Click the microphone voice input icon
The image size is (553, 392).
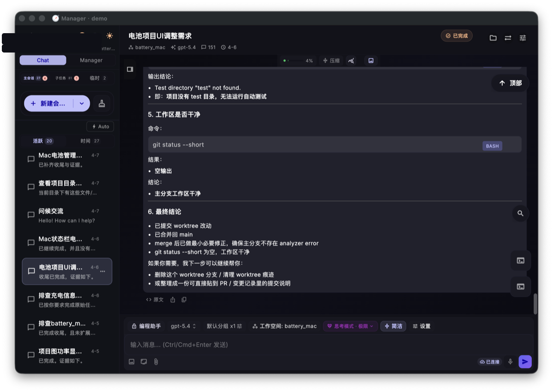[510, 362]
